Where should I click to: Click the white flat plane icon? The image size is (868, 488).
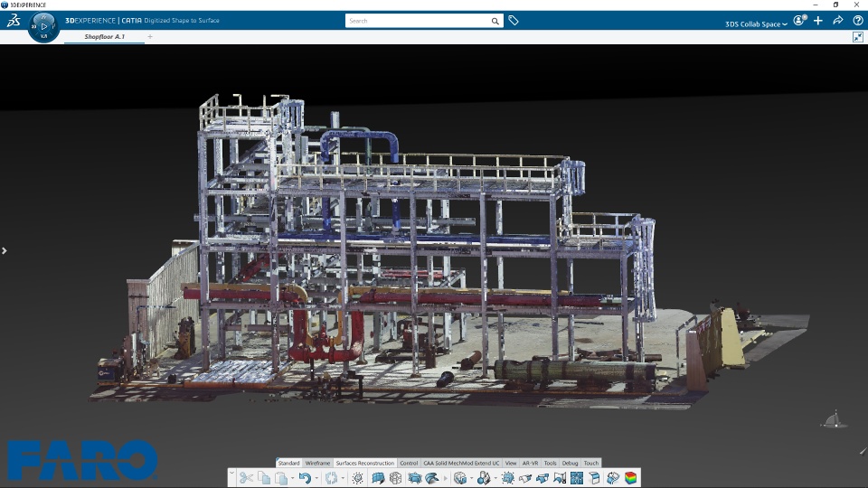(x=524, y=477)
